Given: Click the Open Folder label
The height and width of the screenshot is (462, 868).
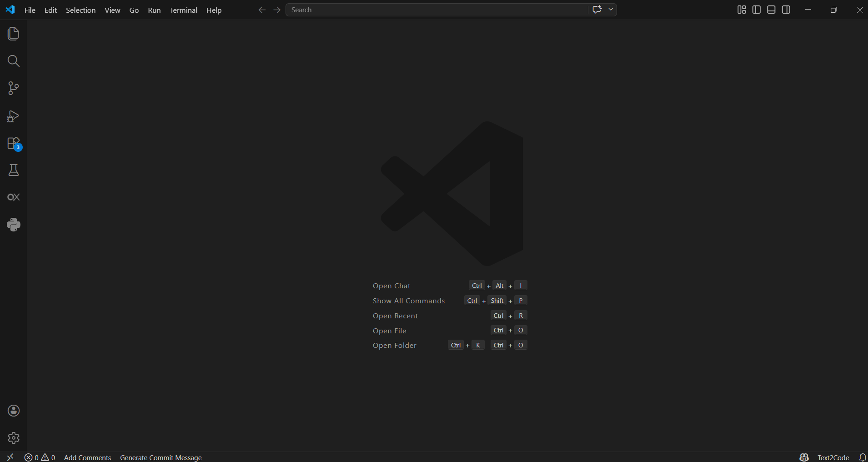Looking at the screenshot, I should 395,345.
